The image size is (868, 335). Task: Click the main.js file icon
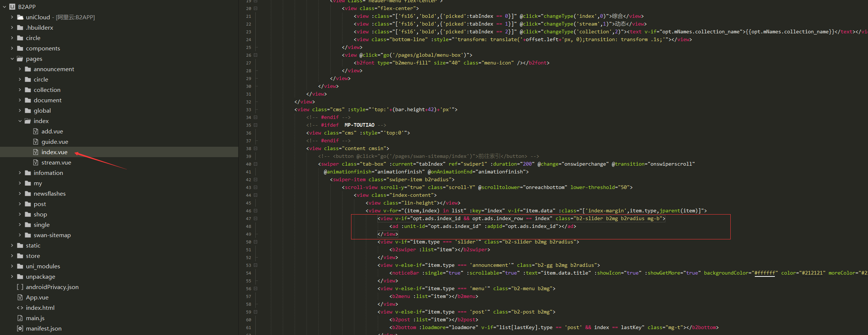click(20, 318)
